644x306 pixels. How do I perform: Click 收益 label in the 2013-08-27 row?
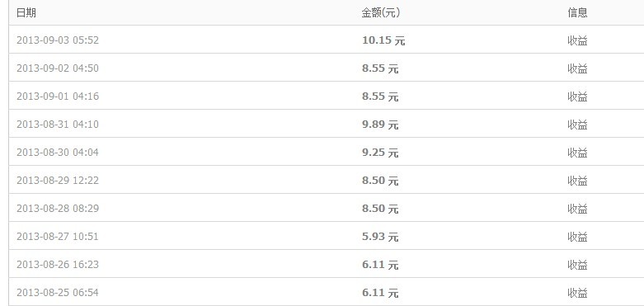(577, 237)
